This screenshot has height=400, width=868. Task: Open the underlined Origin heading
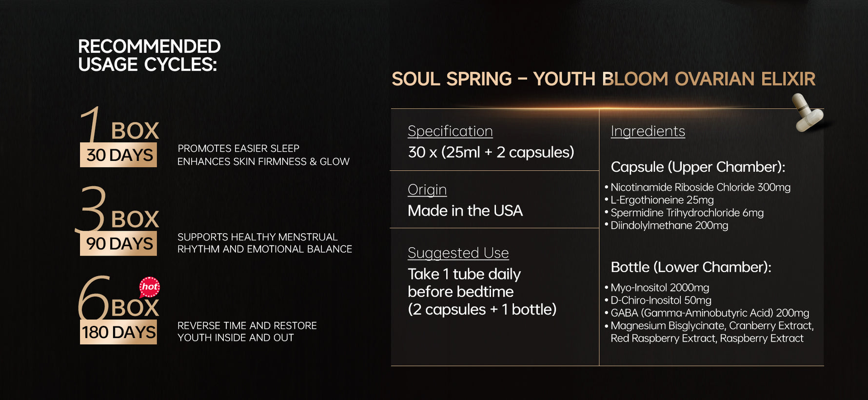[427, 190]
